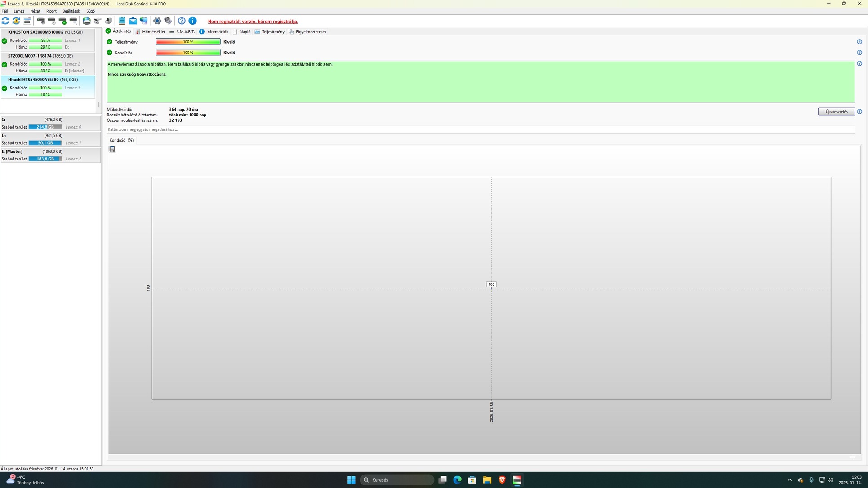The width and height of the screenshot is (868, 488).
Task: Click the send e-mail envelope toolbar icon
Action: click(x=133, y=21)
